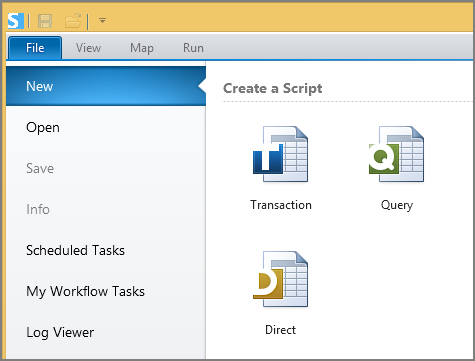Click the Open folder icon in quick access toolbar

click(73, 21)
